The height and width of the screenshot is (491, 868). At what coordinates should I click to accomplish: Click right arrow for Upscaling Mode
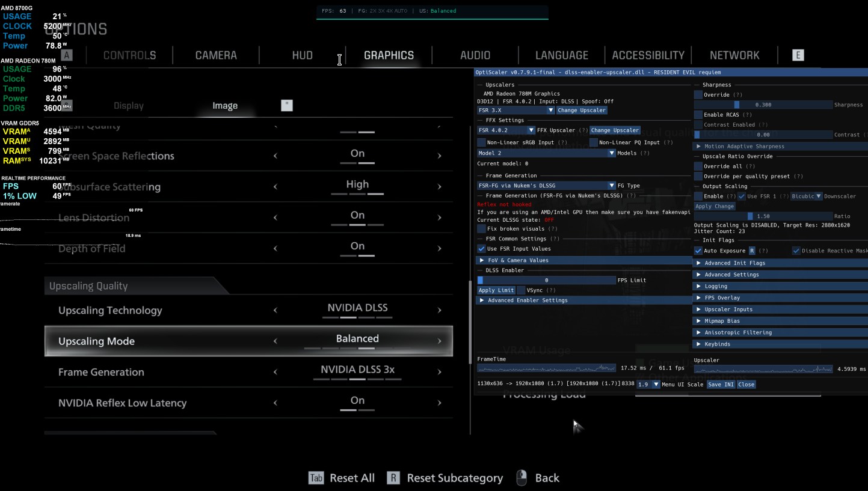tap(439, 341)
